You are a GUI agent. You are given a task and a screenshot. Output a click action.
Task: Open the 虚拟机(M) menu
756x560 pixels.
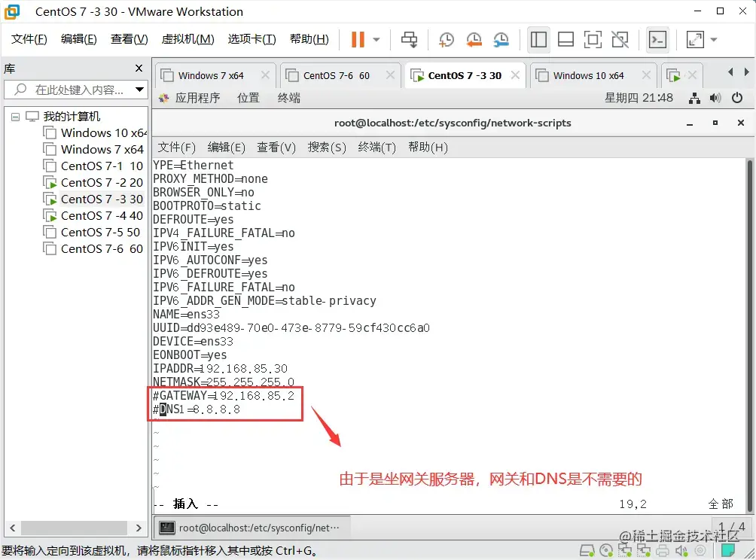tap(187, 39)
